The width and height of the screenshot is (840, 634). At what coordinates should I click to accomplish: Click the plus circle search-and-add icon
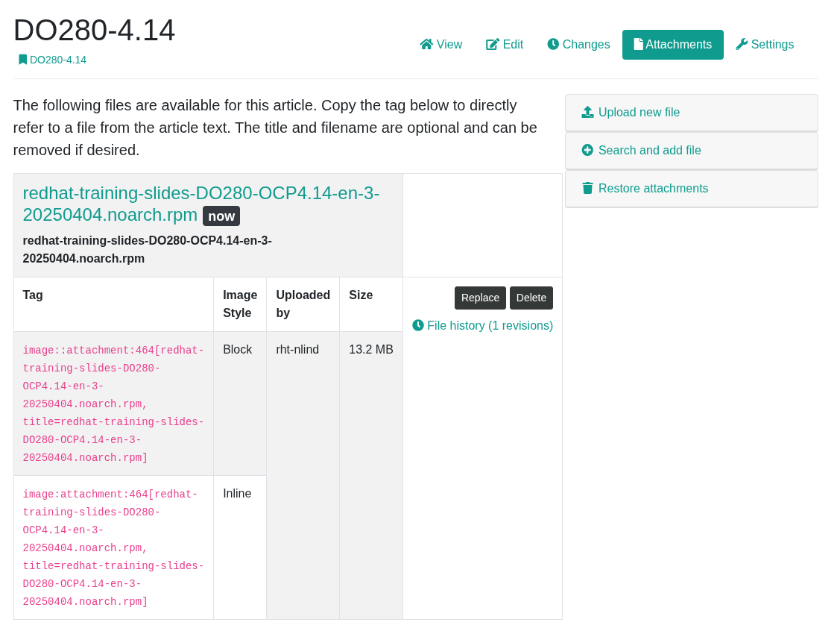coord(587,150)
